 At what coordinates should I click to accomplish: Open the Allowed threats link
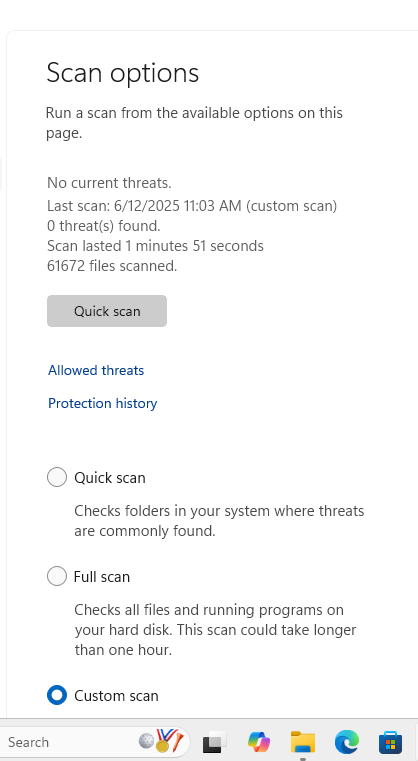tap(96, 370)
